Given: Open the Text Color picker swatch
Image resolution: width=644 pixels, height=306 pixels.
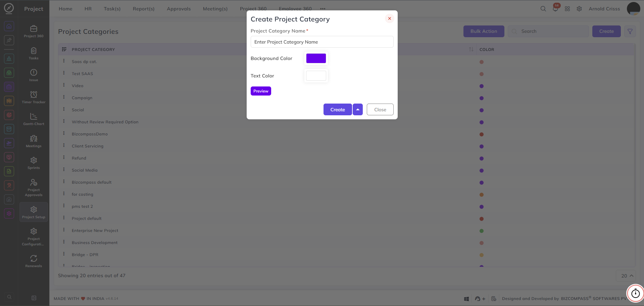Looking at the screenshot, I should tap(316, 76).
